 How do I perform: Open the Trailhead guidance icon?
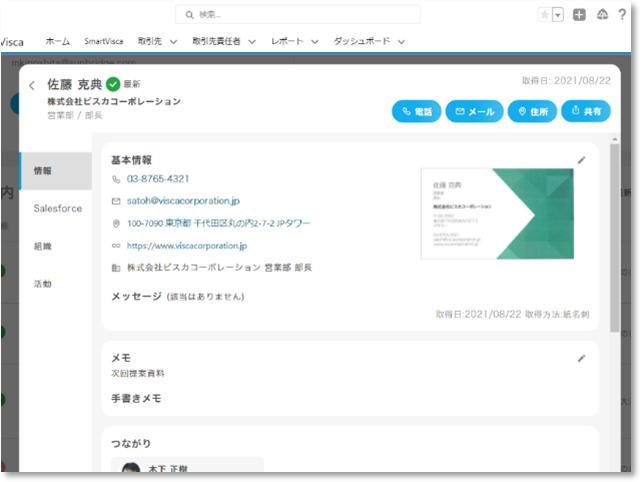tap(601, 15)
